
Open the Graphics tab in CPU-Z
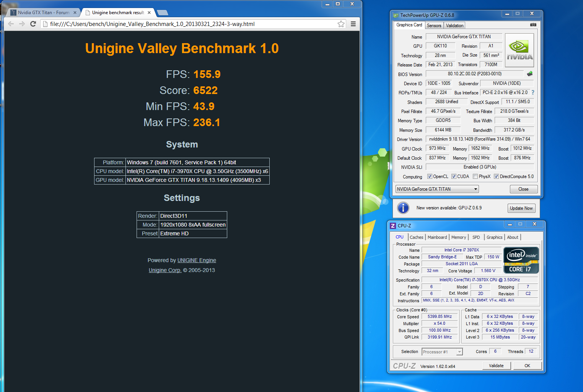click(x=494, y=237)
